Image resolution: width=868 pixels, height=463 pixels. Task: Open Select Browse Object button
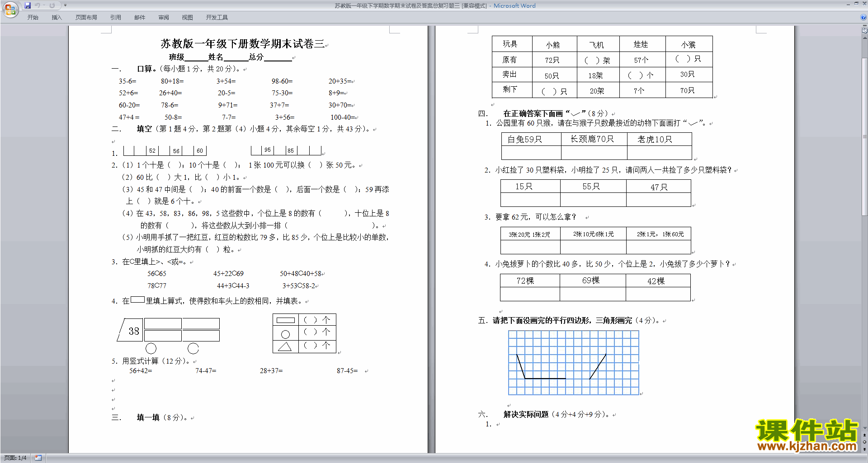865,442
